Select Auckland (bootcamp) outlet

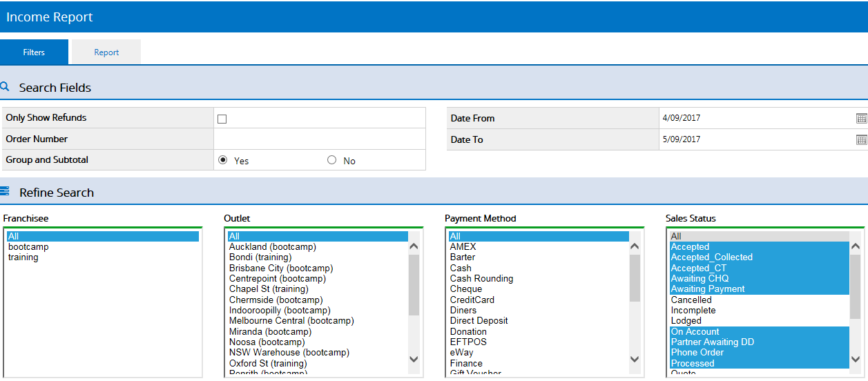coord(318,246)
